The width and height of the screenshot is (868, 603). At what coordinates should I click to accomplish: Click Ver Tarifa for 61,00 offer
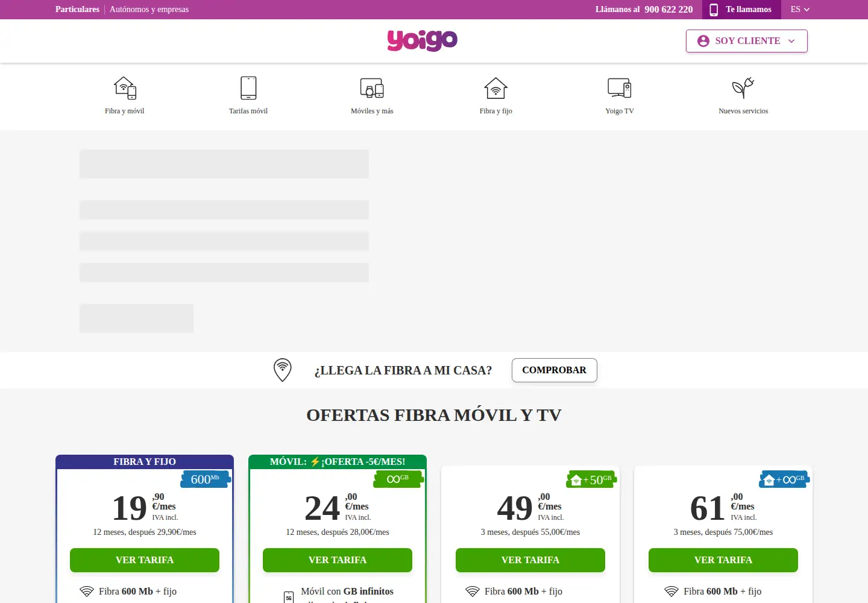[723, 560]
